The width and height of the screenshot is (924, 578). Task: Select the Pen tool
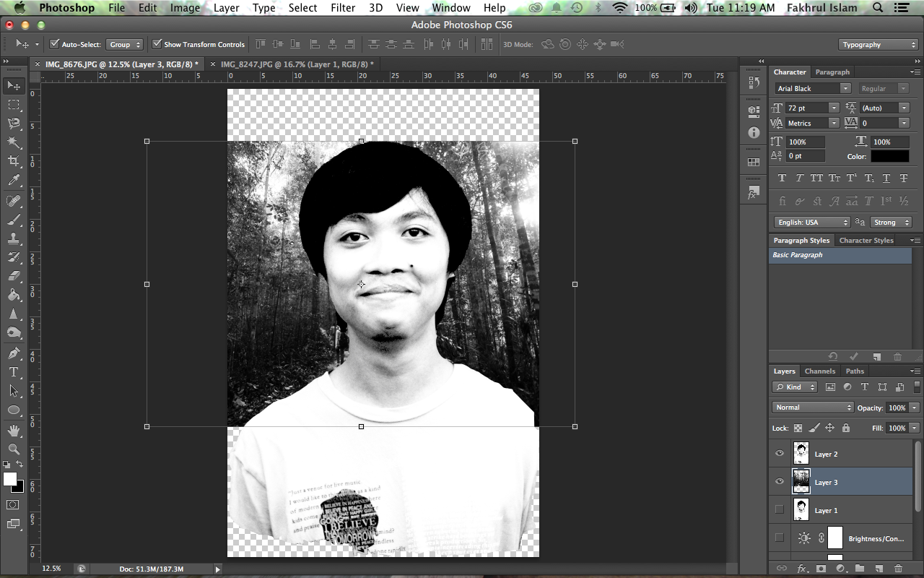click(x=14, y=353)
